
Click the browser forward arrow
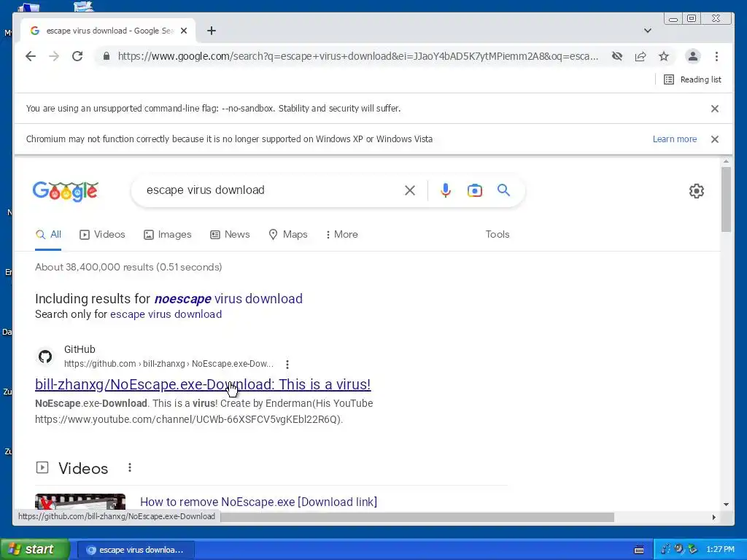(54, 56)
